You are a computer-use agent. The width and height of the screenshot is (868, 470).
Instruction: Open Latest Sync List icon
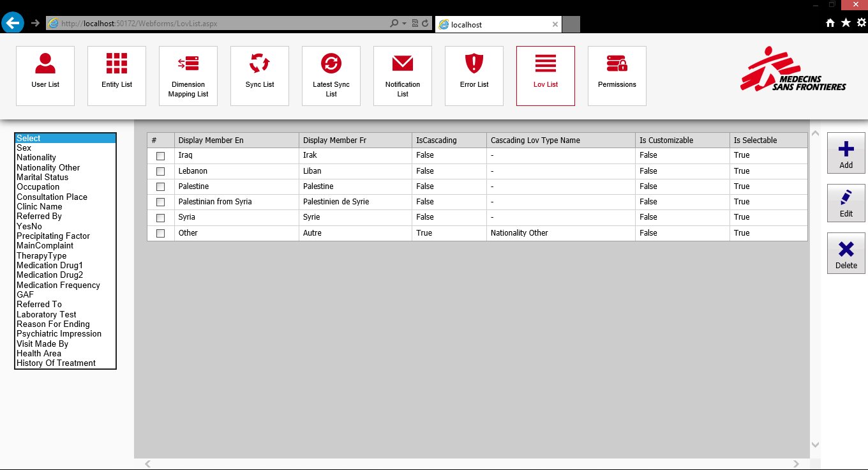click(x=331, y=76)
